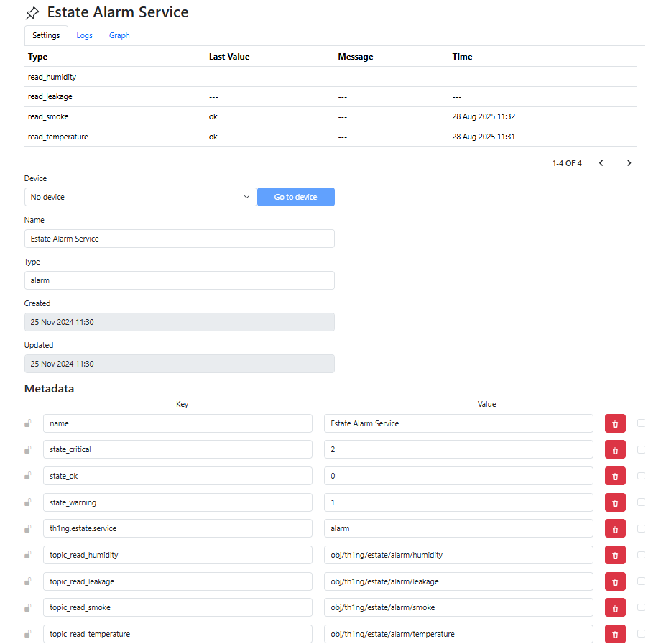
Task: Toggle lock icon for state_warning key
Action: tap(28, 502)
